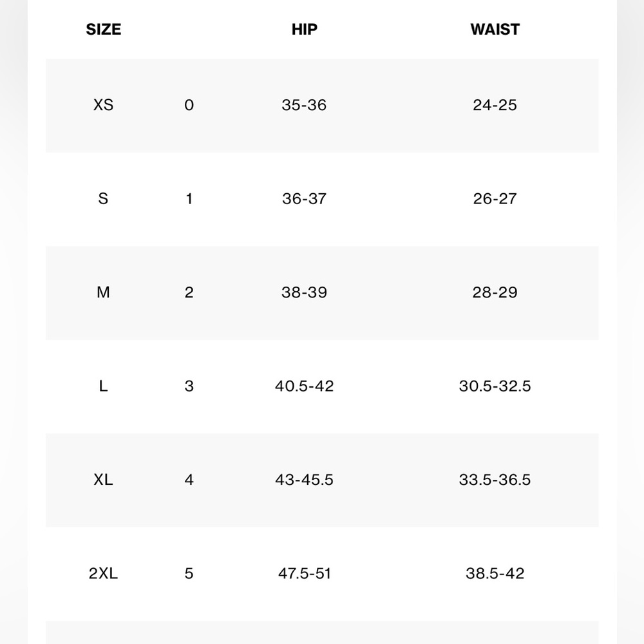Image resolution: width=644 pixels, height=644 pixels.
Task: Click the waist measurement 30.5-32.5
Action: 495,386
